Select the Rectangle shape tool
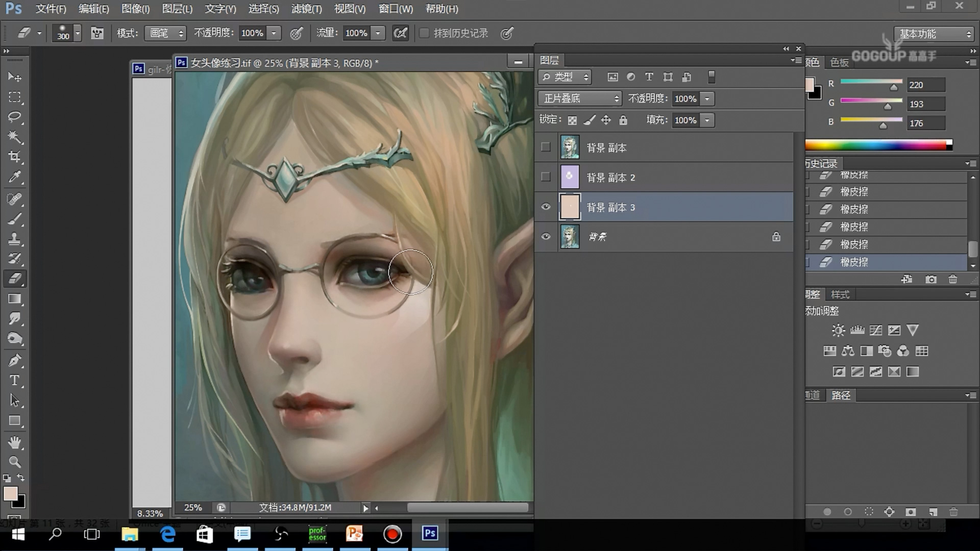This screenshot has height=551, width=980. coord(14,421)
